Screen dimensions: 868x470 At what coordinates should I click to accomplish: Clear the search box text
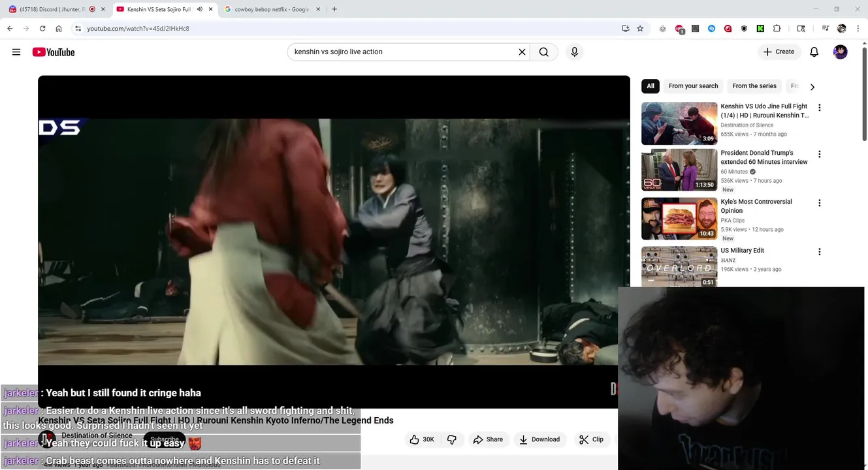tap(522, 52)
